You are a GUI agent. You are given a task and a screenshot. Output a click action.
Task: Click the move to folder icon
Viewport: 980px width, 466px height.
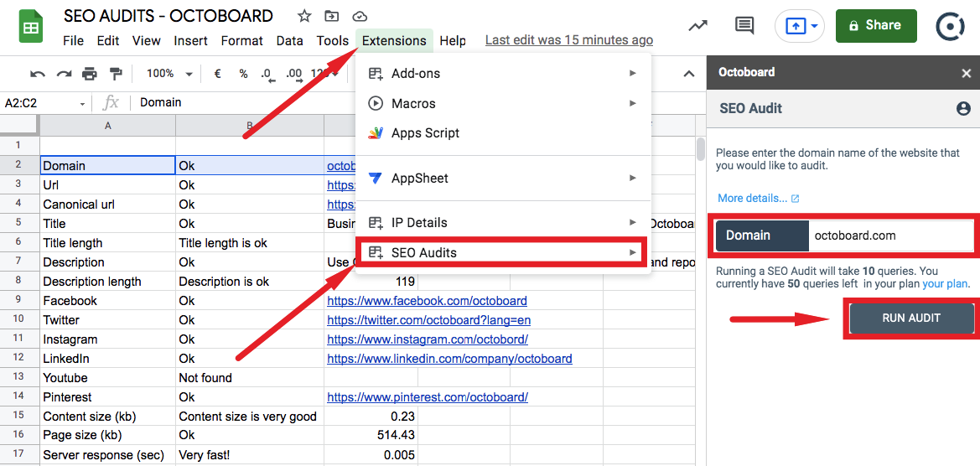pyautogui.click(x=332, y=16)
